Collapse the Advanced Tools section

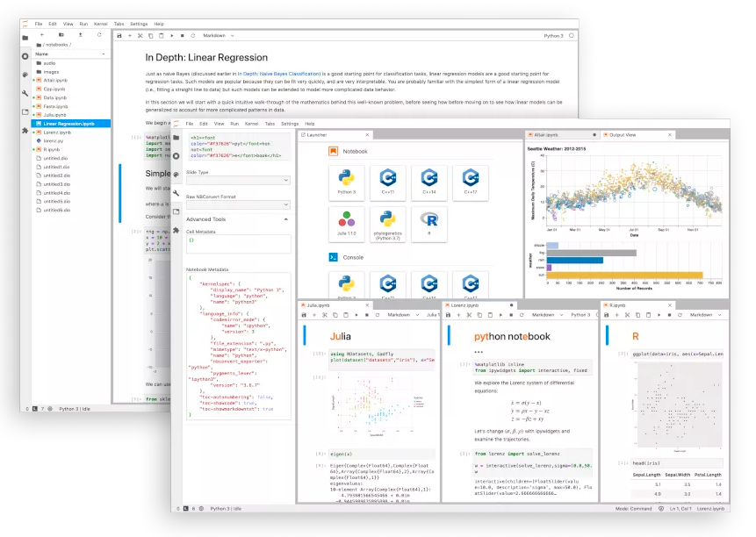[x=286, y=219]
